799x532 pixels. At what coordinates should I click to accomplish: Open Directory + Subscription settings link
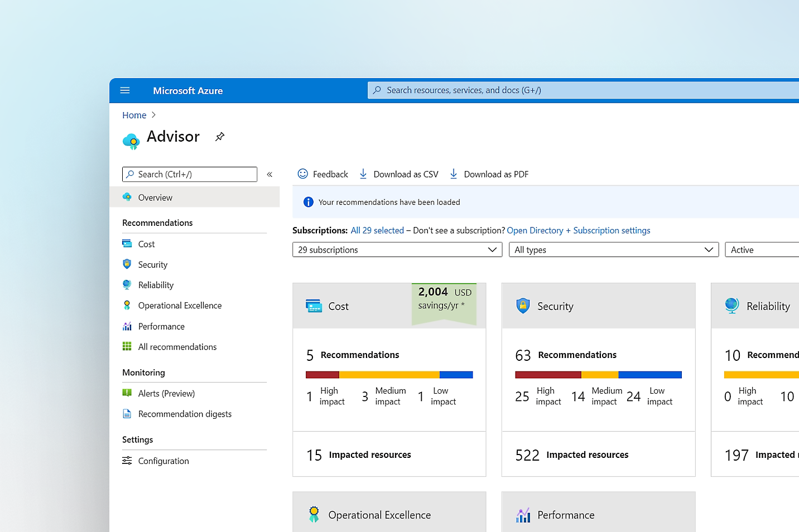coord(578,230)
